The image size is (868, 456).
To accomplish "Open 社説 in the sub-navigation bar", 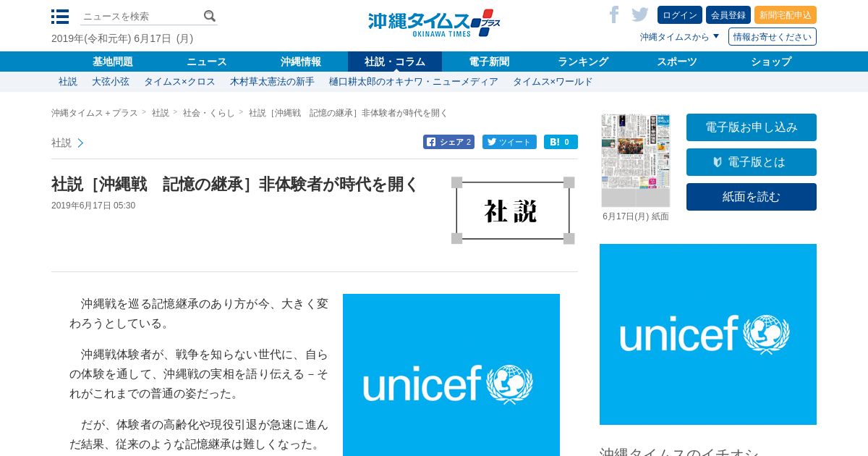I will [x=68, y=82].
